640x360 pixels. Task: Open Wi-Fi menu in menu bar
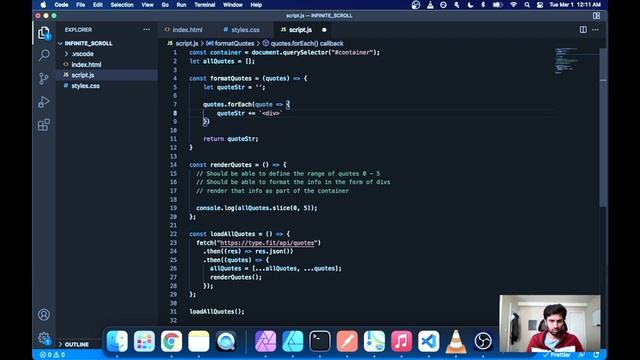coord(513,5)
